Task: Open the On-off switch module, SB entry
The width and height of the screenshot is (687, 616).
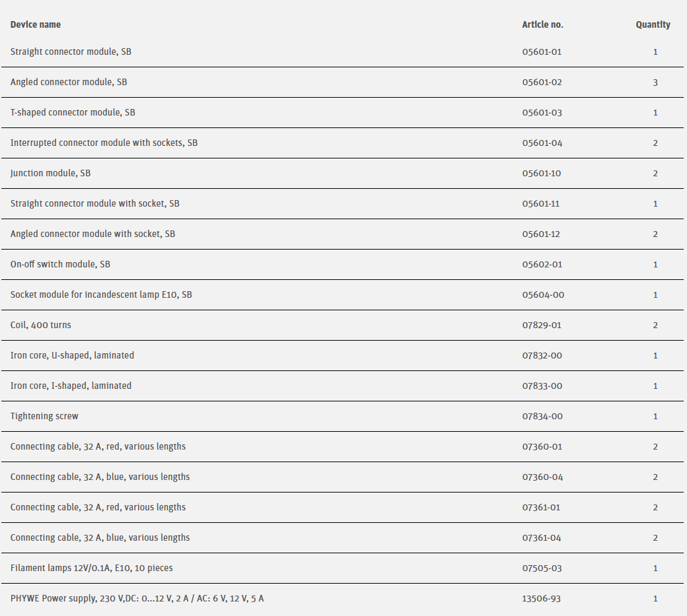Action: pyautogui.click(x=60, y=264)
